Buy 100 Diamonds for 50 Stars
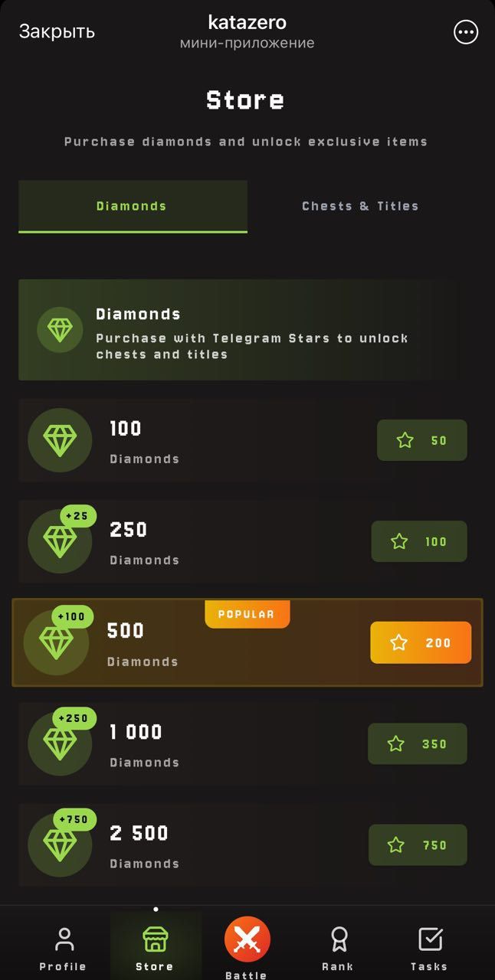Screen dimensions: 495x980 pos(422,440)
